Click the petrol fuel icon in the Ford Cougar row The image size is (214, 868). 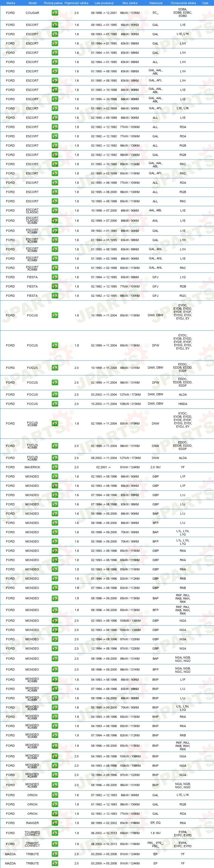(55, 13)
